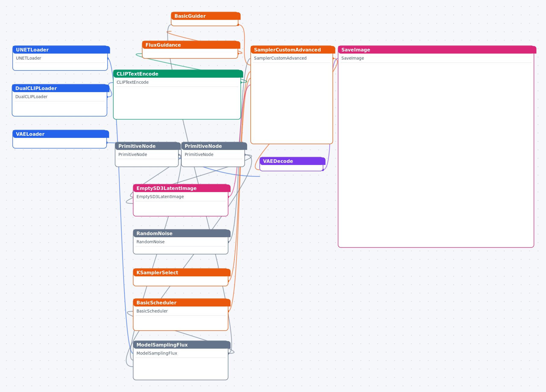Select the purple VAEDecode node header
Image resolution: width=546 pixels, height=392 pixels.
coord(292,161)
